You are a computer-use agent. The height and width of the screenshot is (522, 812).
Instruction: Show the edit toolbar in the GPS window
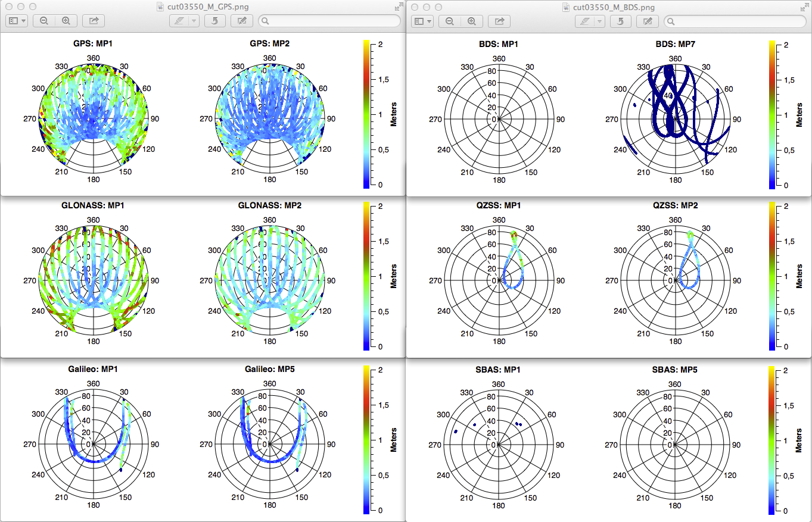tap(242, 21)
